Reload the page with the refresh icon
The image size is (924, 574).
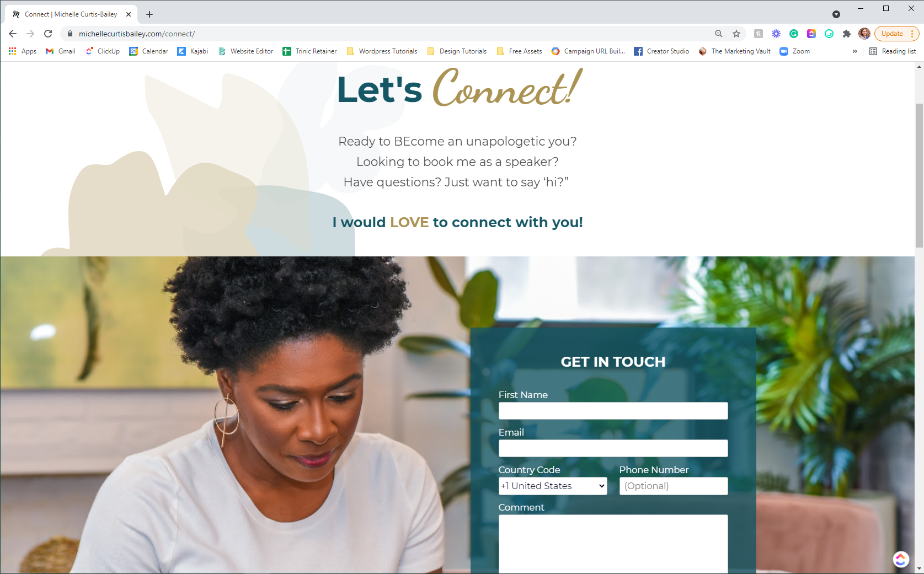[x=48, y=34]
